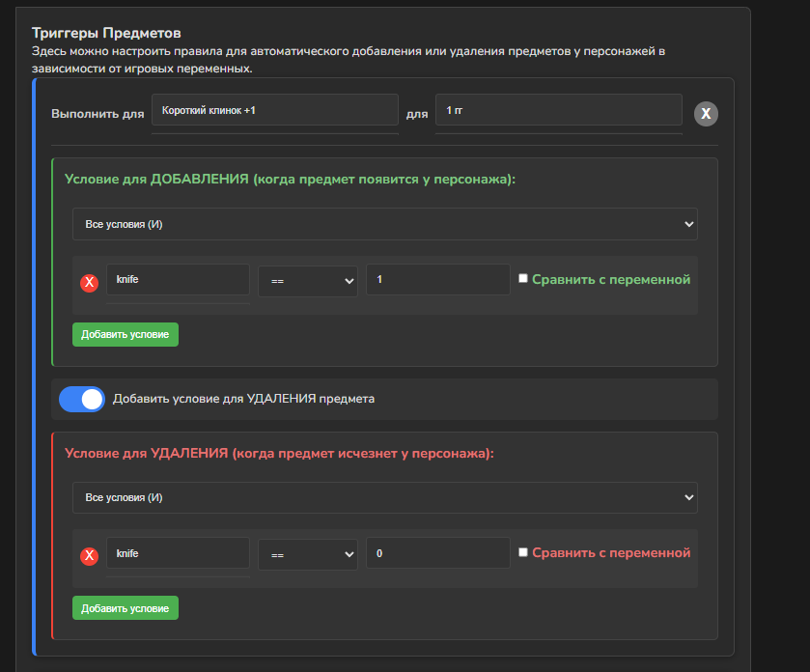The width and height of the screenshot is (810, 672).
Task: Click the knife variable field in ДОБАВЛЕНИЯ section
Action: (x=178, y=280)
